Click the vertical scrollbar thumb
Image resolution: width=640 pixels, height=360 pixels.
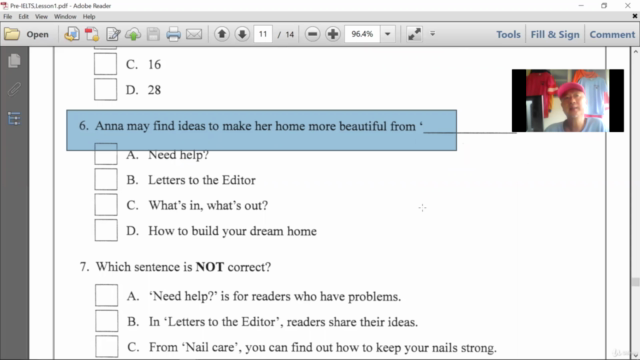636,282
